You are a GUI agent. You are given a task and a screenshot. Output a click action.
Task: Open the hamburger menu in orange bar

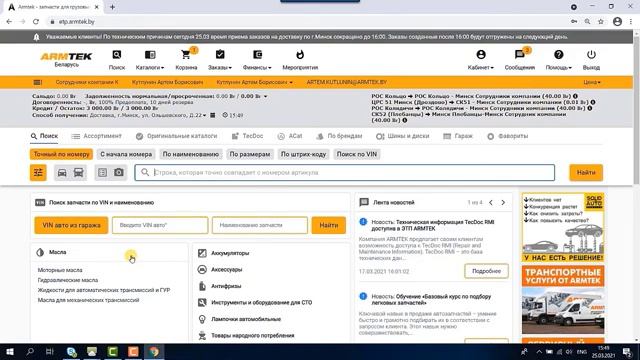(x=38, y=82)
